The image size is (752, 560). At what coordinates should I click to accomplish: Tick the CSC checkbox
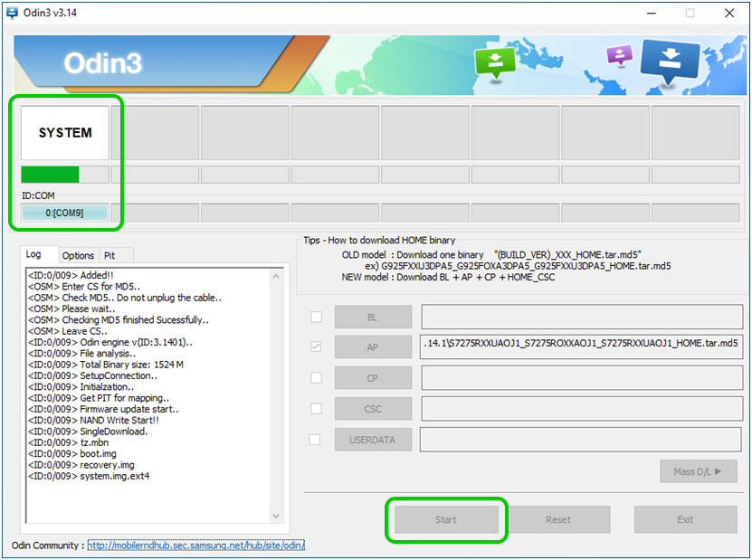(316, 409)
